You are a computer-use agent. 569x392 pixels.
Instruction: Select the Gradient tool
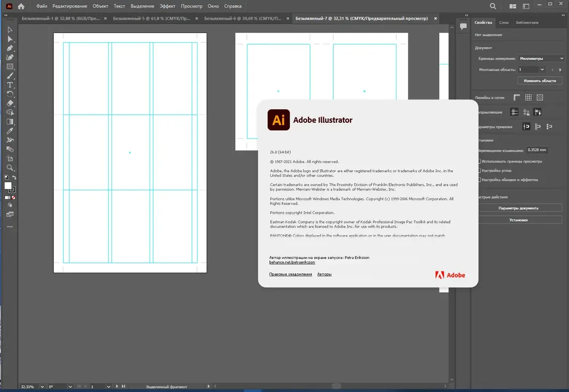pyautogui.click(x=10, y=122)
